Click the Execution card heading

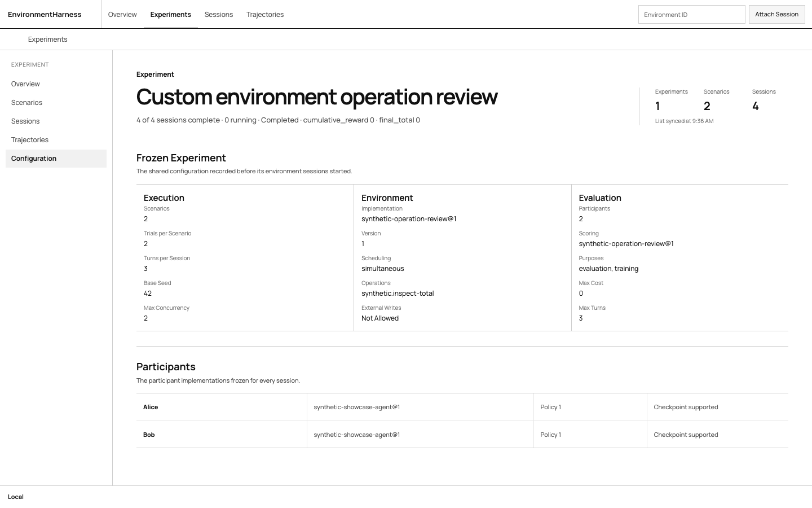[164, 198]
